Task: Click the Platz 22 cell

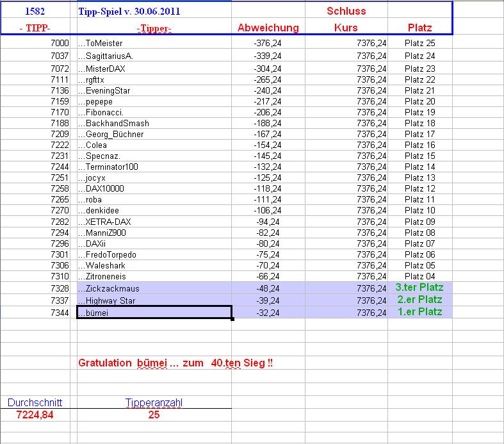Action: (419, 79)
